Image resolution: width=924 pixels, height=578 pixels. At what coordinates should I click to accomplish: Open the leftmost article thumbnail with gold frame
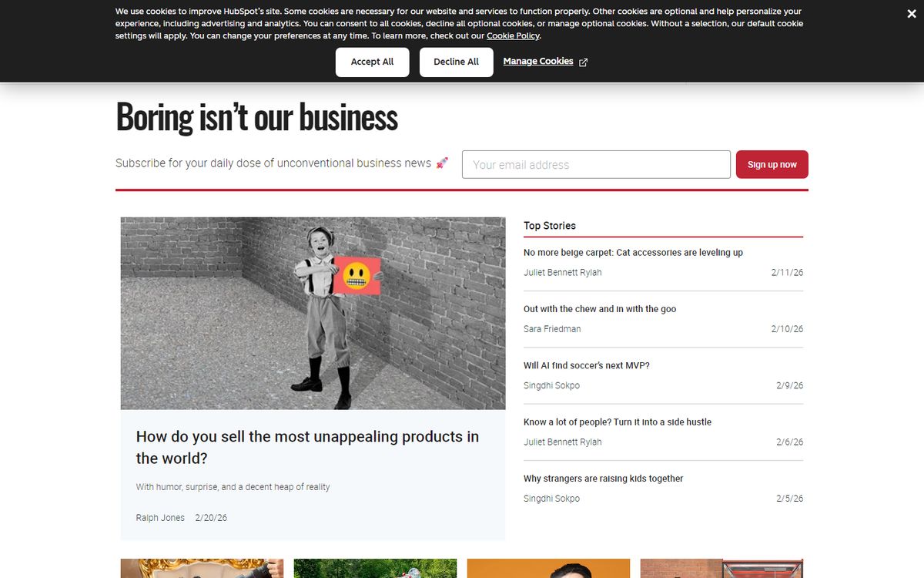[202, 569]
